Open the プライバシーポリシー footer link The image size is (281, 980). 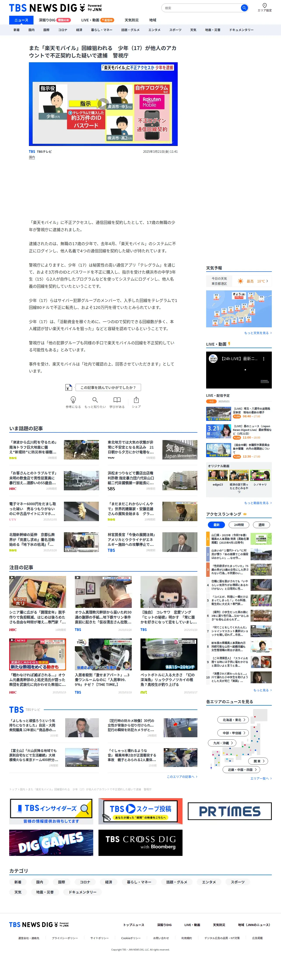pyautogui.click(x=65, y=938)
